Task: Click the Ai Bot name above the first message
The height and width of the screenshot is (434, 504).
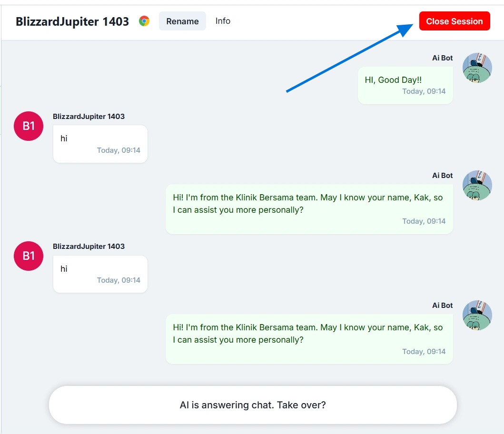Action: tap(442, 58)
